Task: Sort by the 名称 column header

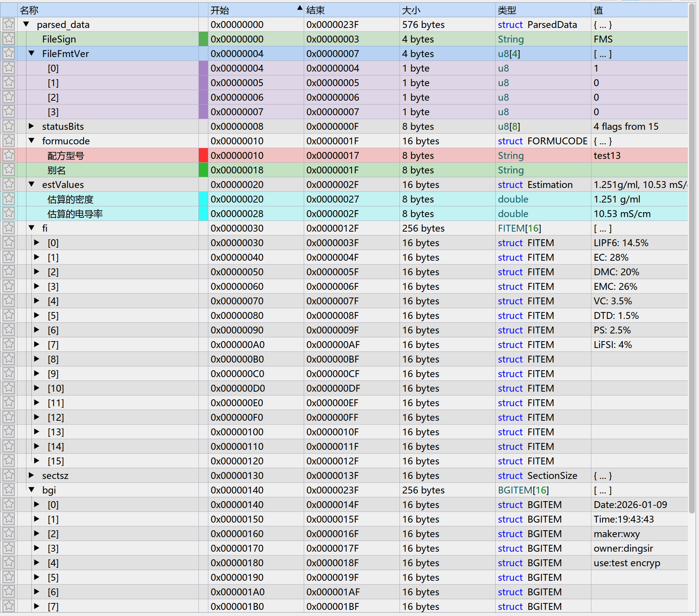Action: (x=108, y=10)
